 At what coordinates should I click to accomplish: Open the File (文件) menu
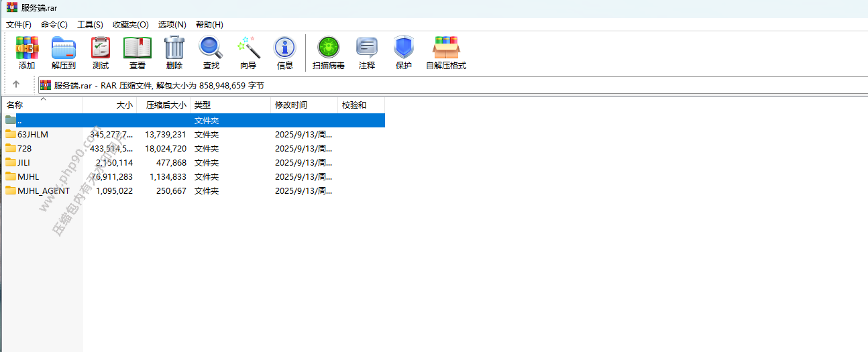19,25
